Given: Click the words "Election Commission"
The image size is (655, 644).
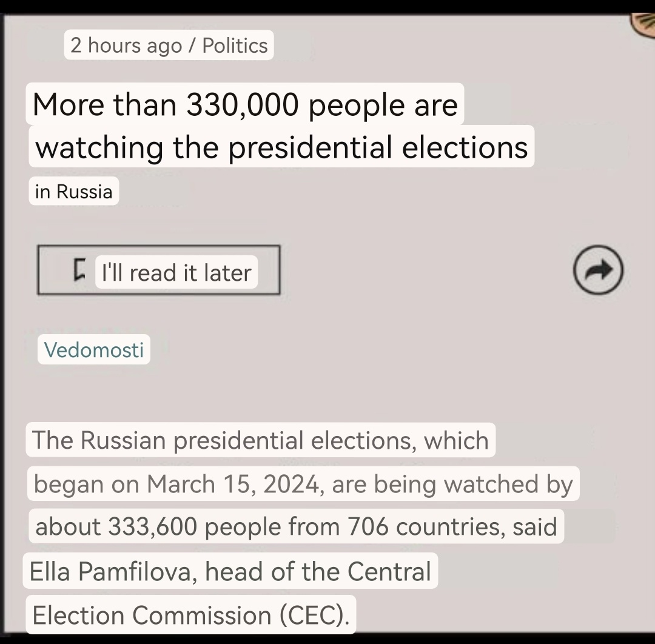Looking at the screenshot, I should click(152, 615).
